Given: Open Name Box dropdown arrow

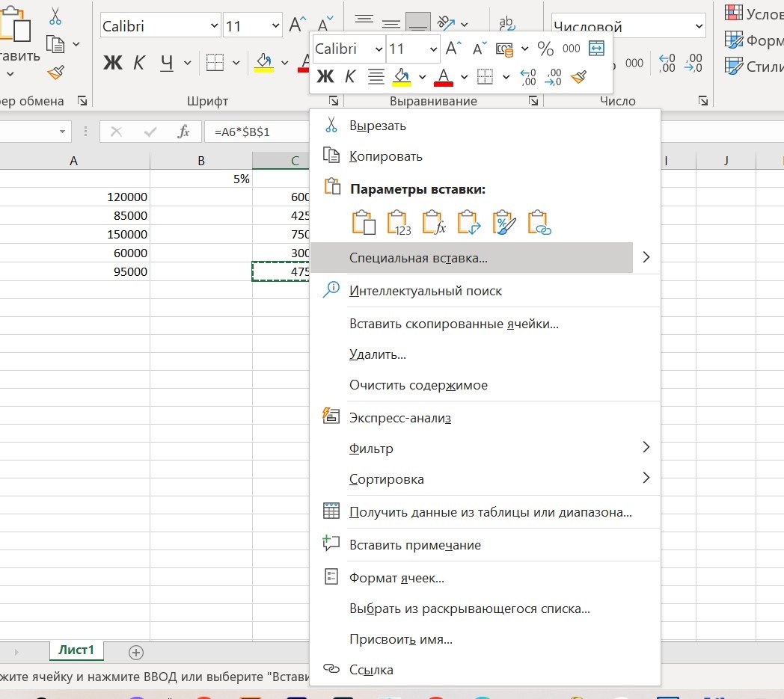Looking at the screenshot, I should (x=63, y=132).
